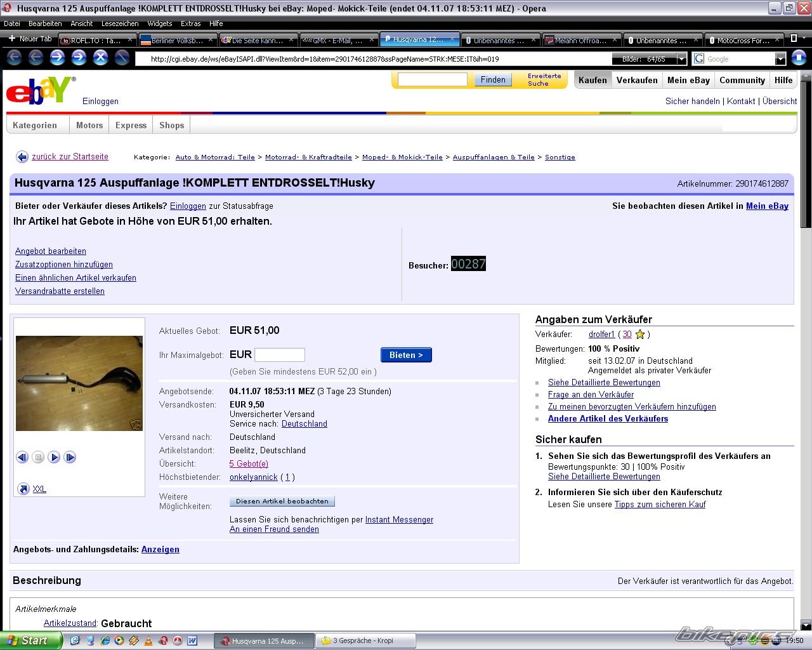
Task: Click the Erweiterte Suche link
Action: click(x=544, y=79)
